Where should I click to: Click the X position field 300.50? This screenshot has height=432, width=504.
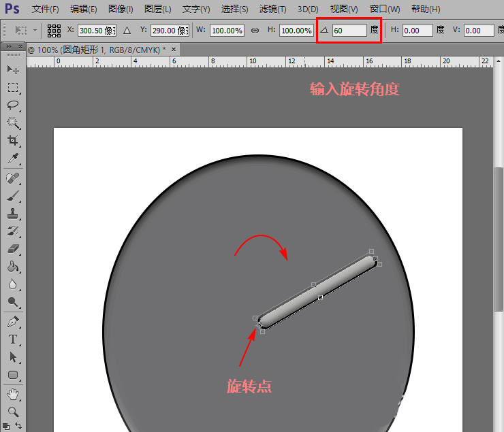[97, 31]
